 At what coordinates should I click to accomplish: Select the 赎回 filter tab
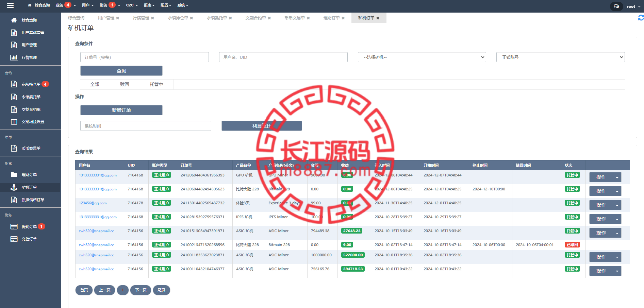(x=125, y=84)
